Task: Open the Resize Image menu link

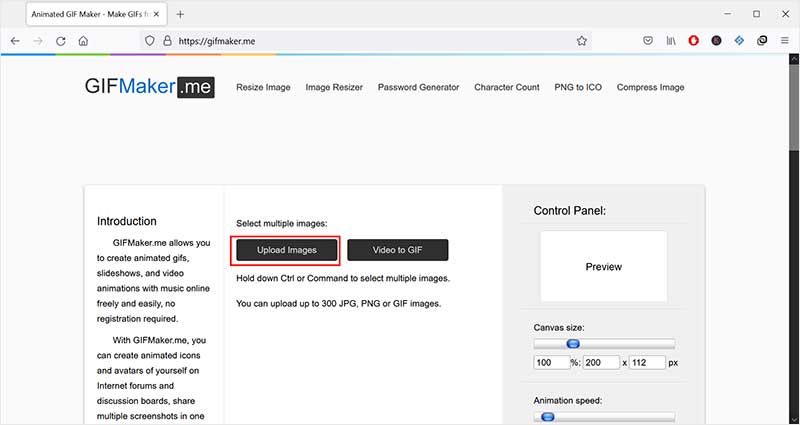Action: (x=263, y=87)
